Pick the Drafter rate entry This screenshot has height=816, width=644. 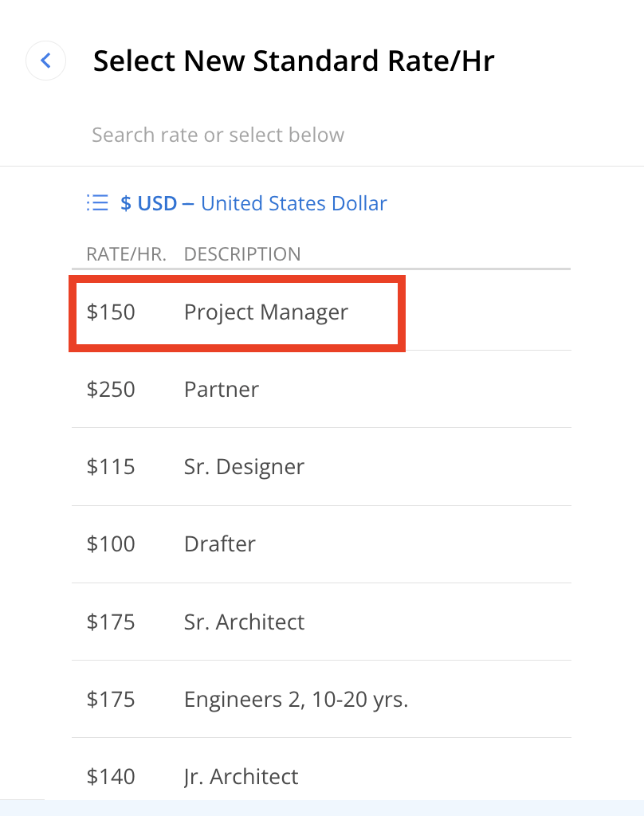point(220,544)
